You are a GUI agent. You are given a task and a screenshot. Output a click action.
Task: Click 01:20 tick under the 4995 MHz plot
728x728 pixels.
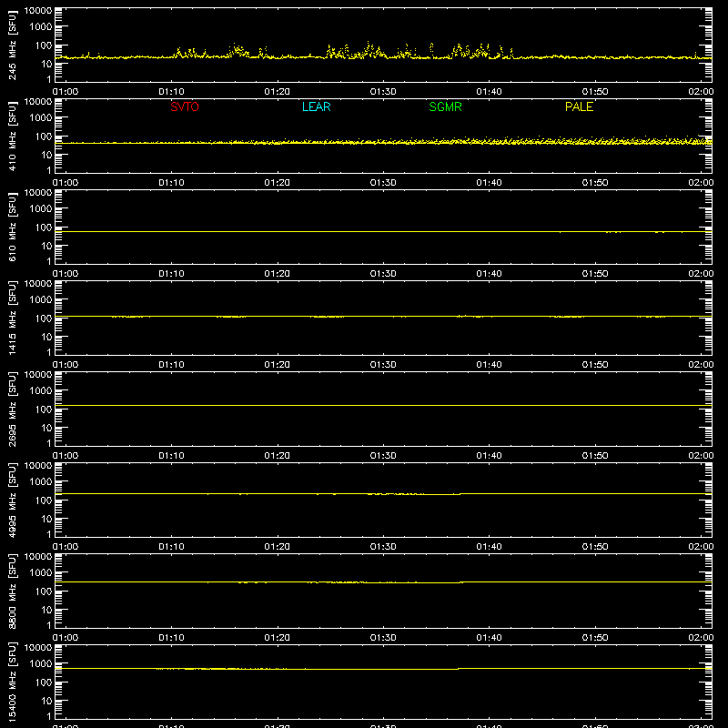pyautogui.click(x=278, y=547)
